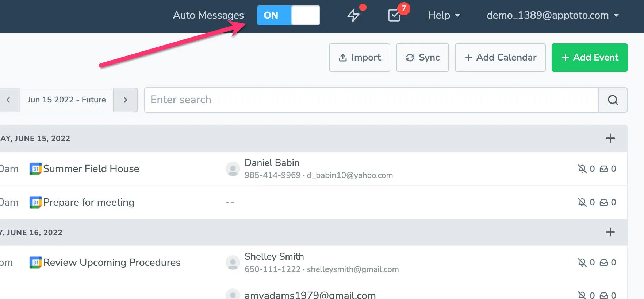The width and height of the screenshot is (644, 299).
Task: Open the Summer Field House event
Action: click(x=91, y=169)
